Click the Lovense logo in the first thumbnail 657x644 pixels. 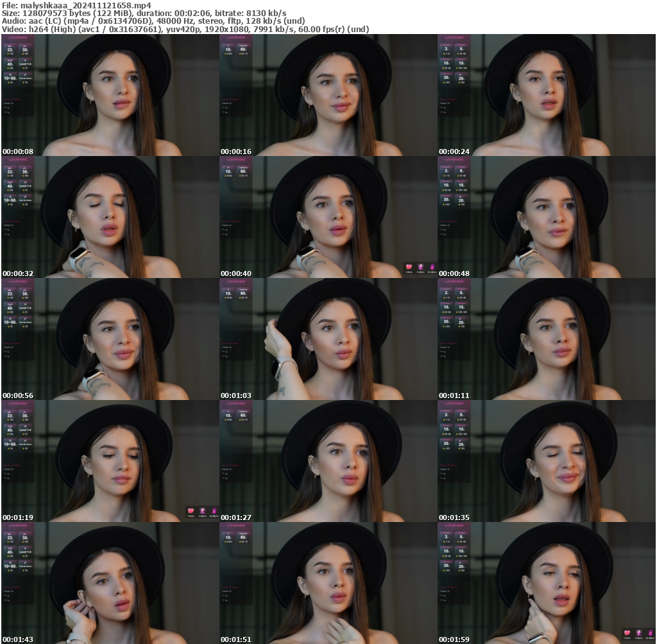click(x=17, y=37)
